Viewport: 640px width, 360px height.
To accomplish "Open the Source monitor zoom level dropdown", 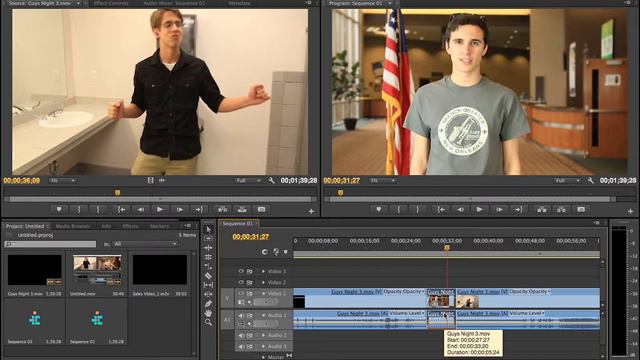I will pyautogui.click(x=62, y=180).
